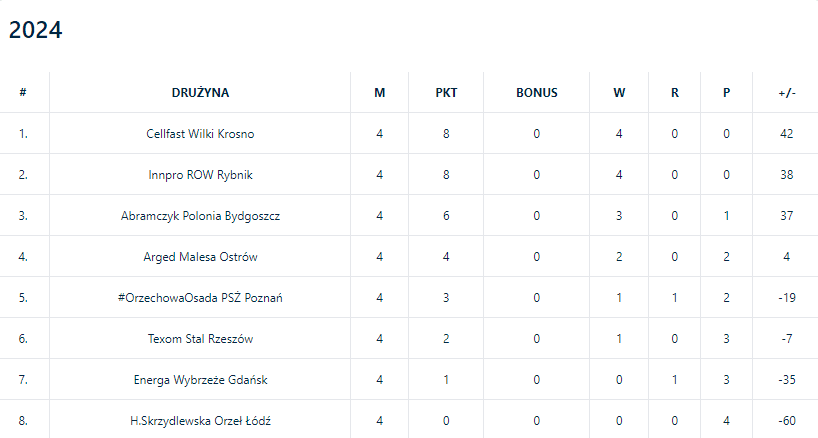Click Krosno's +/- value of 42

(786, 134)
